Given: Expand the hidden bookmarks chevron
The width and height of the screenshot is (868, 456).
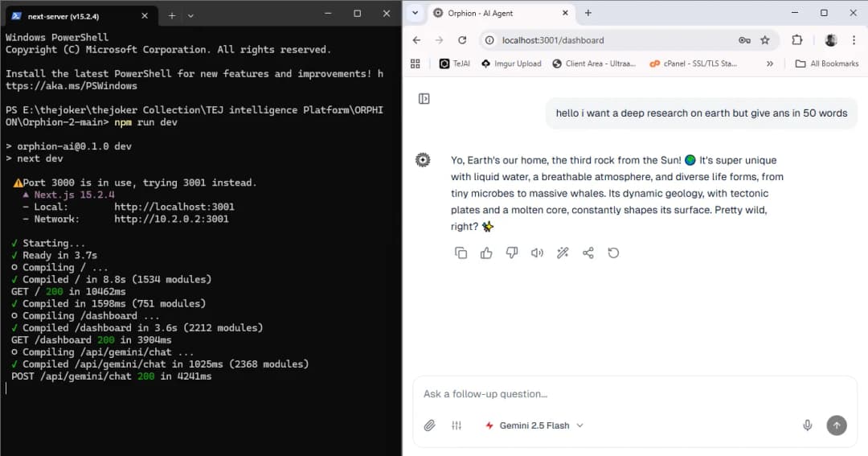Looking at the screenshot, I should [769, 64].
